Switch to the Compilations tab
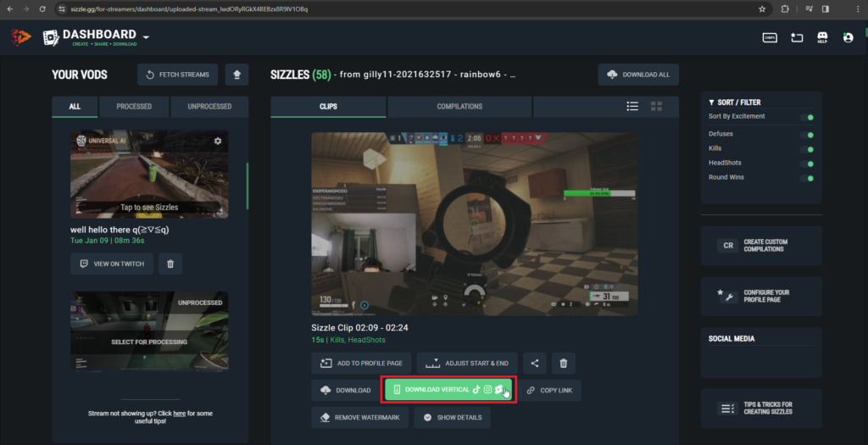The image size is (868, 445). click(459, 107)
